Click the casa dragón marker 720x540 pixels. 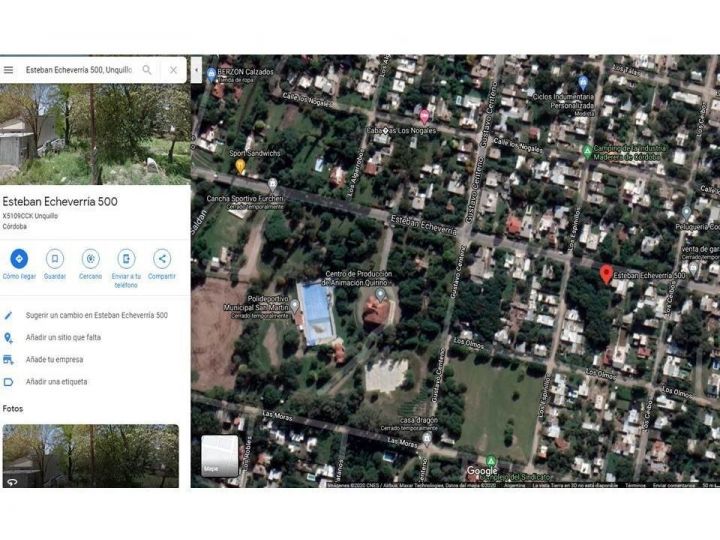(x=427, y=438)
